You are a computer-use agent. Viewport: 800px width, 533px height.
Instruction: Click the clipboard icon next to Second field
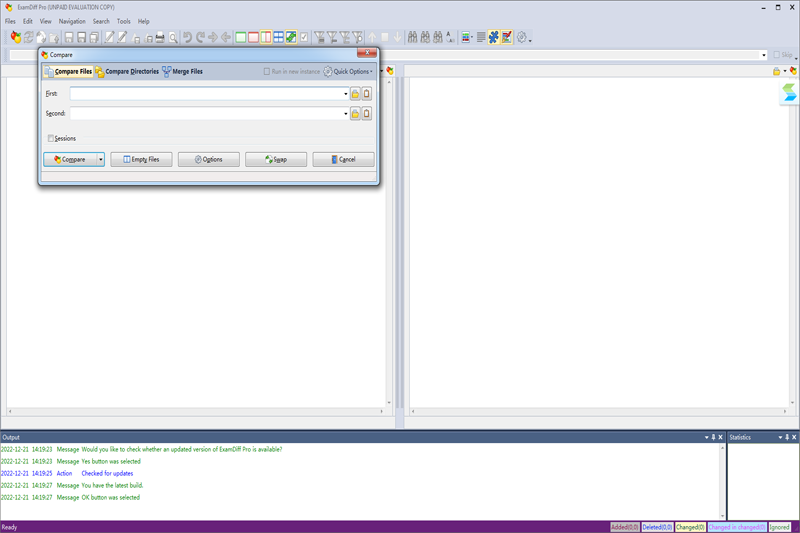pyautogui.click(x=367, y=114)
